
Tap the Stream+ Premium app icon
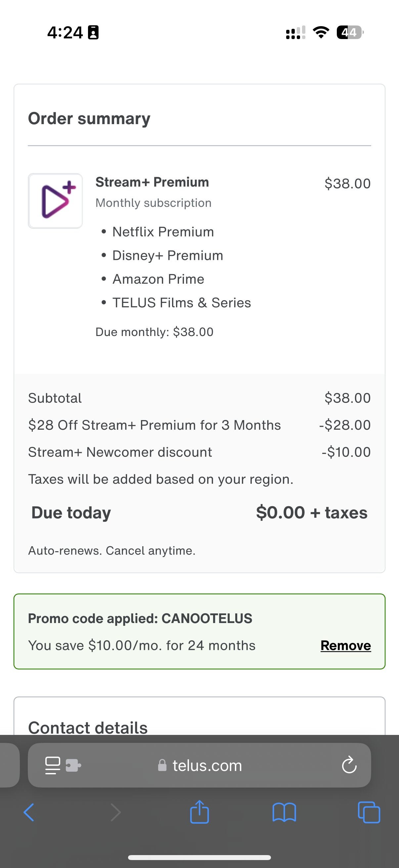pyautogui.click(x=55, y=200)
